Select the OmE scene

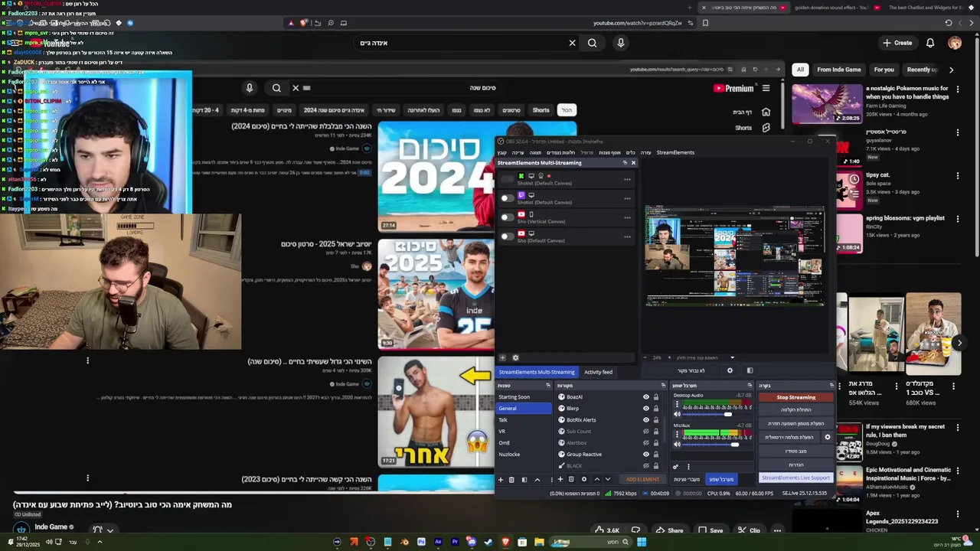(523, 443)
